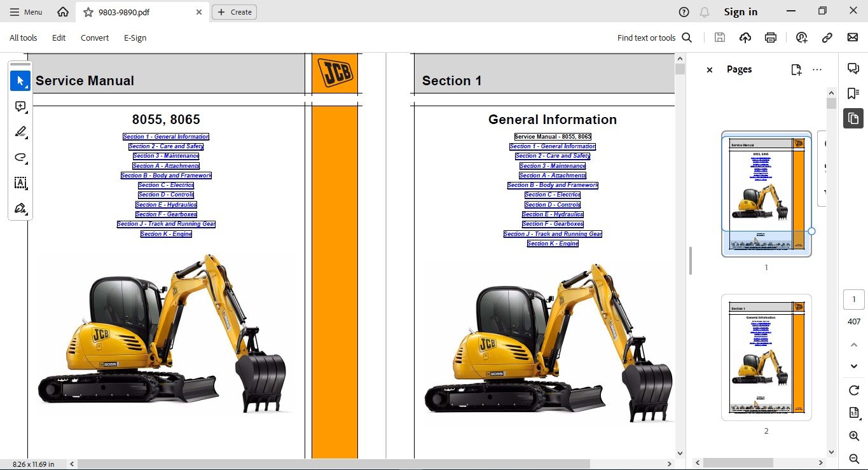
Task: Click the Pages panel horizontal scrollbar thumb
Action: (x=738, y=463)
